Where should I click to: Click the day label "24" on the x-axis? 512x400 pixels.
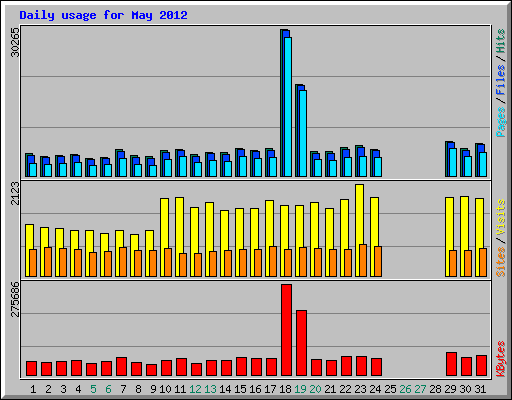pyautogui.click(x=375, y=389)
